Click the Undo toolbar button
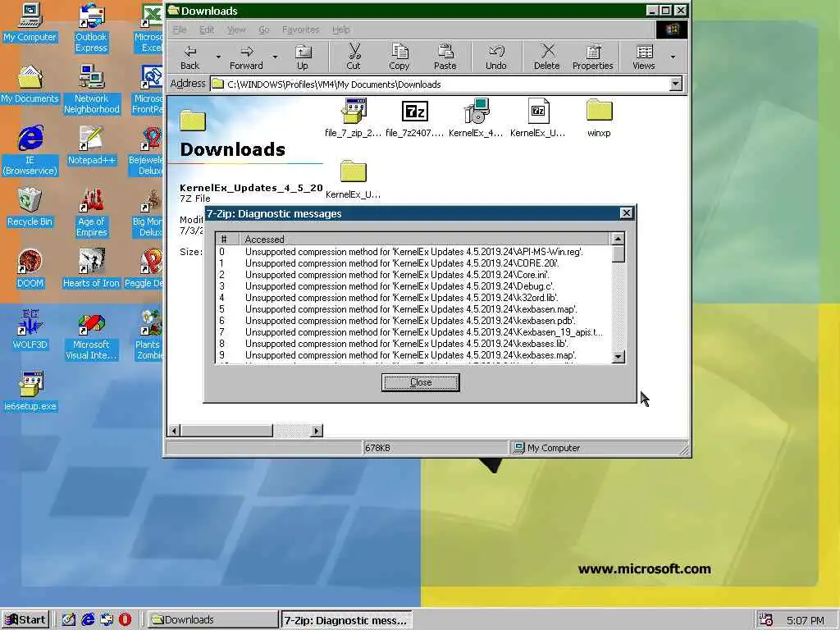The height and width of the screenshot is (630, 840). 496,57
